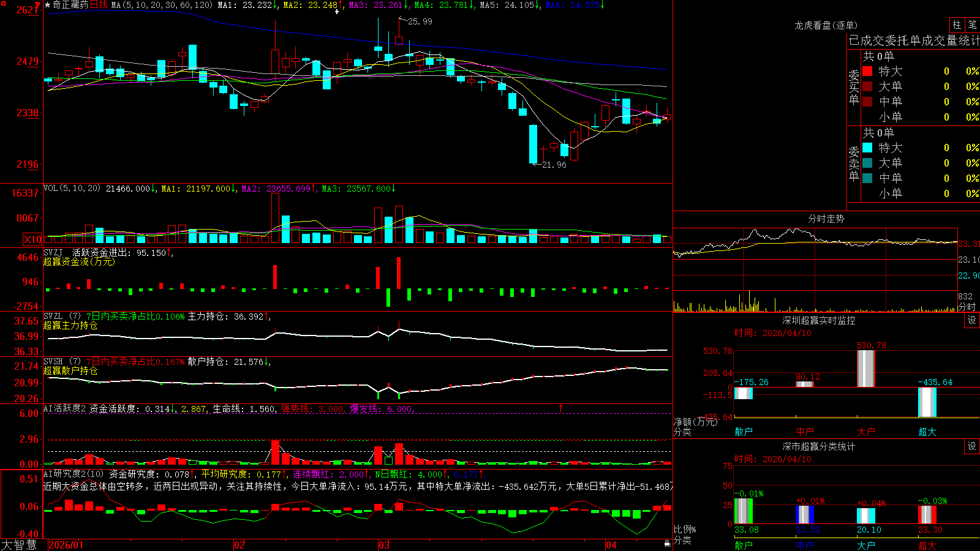
Task: Switch to 笔 view in 龙虎看盘
Action: pos(972,25)
